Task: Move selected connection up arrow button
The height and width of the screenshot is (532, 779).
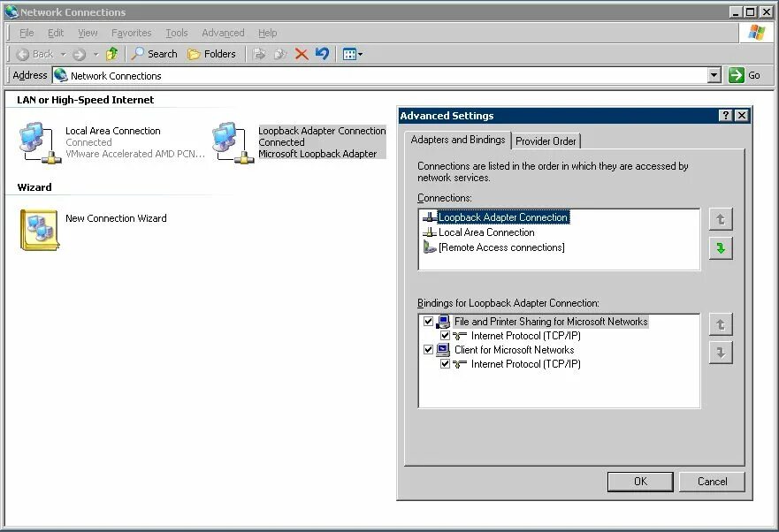Action: tap(721, 219)
